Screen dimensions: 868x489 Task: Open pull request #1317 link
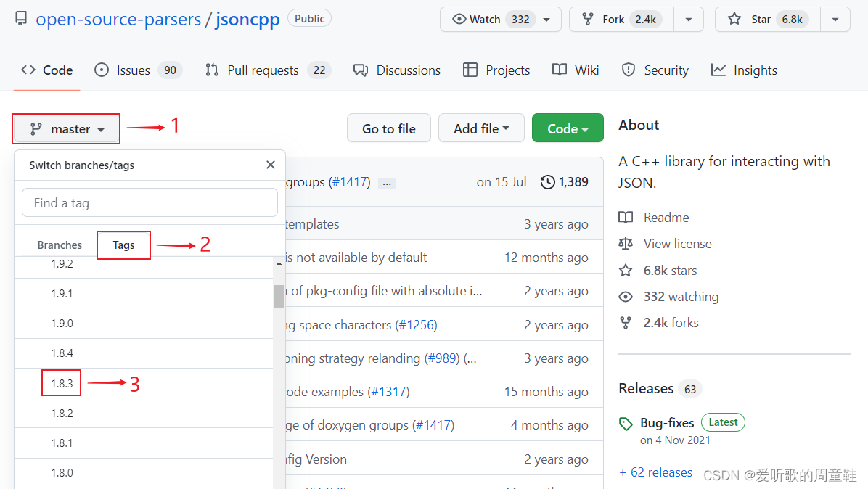388,392
